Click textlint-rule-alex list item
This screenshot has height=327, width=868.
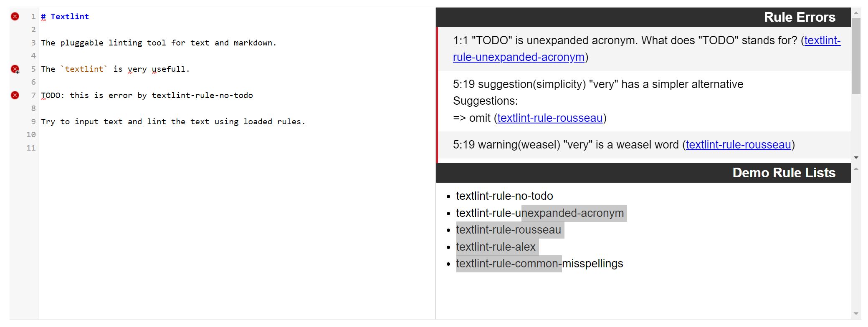coord(496,247)
